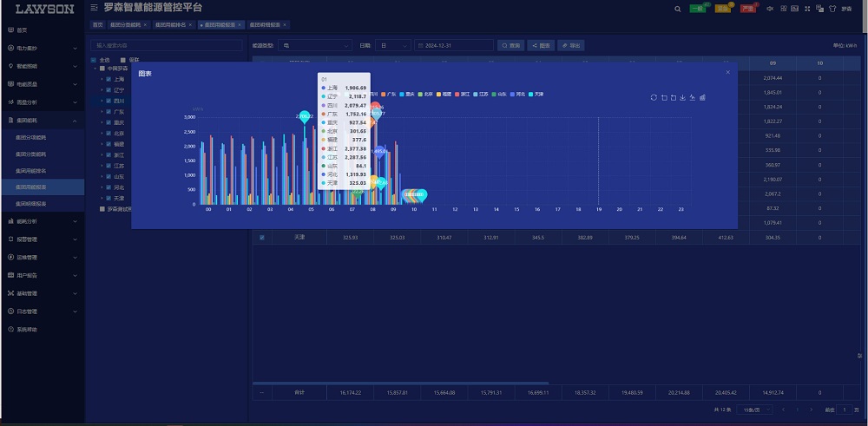Toggle the 四川 tree checkbox
The width and height of the screenshot is (868, 426).
click(x=109, y=101)
